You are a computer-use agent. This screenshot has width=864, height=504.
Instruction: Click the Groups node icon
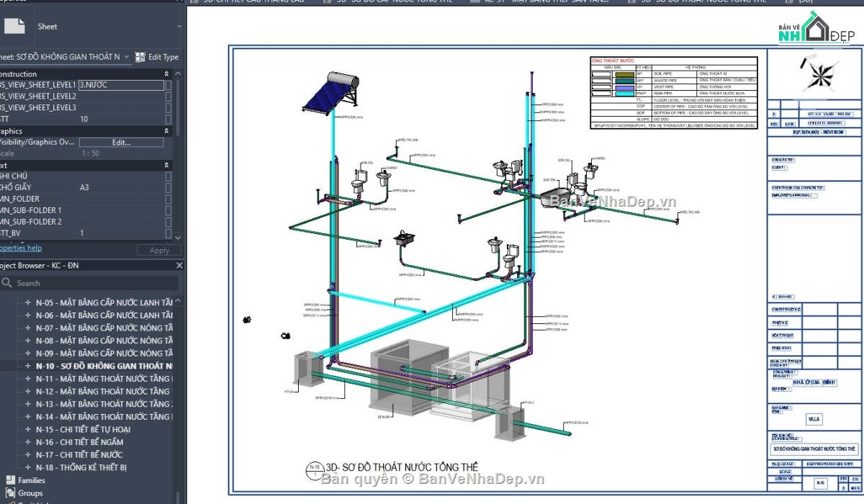tap(10, 493)
